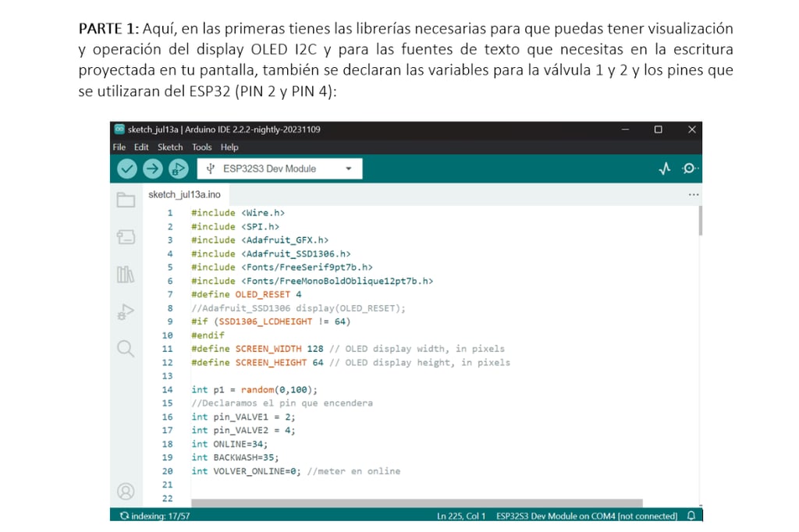
Task: Click the 'int BACKWASH=35;' line
Action: tap(235, 458)
